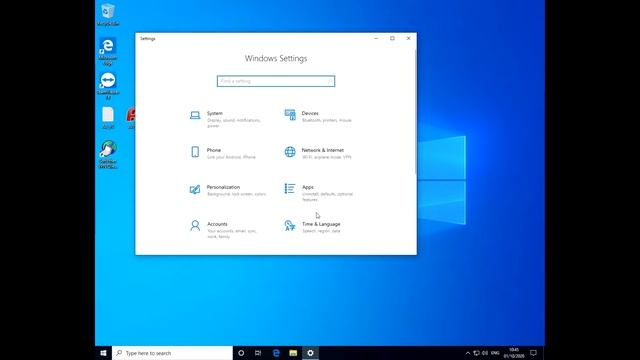The image size is (640, 360).
Task: Open the Action Center notifications icon
Action: (x=533, y=353)
